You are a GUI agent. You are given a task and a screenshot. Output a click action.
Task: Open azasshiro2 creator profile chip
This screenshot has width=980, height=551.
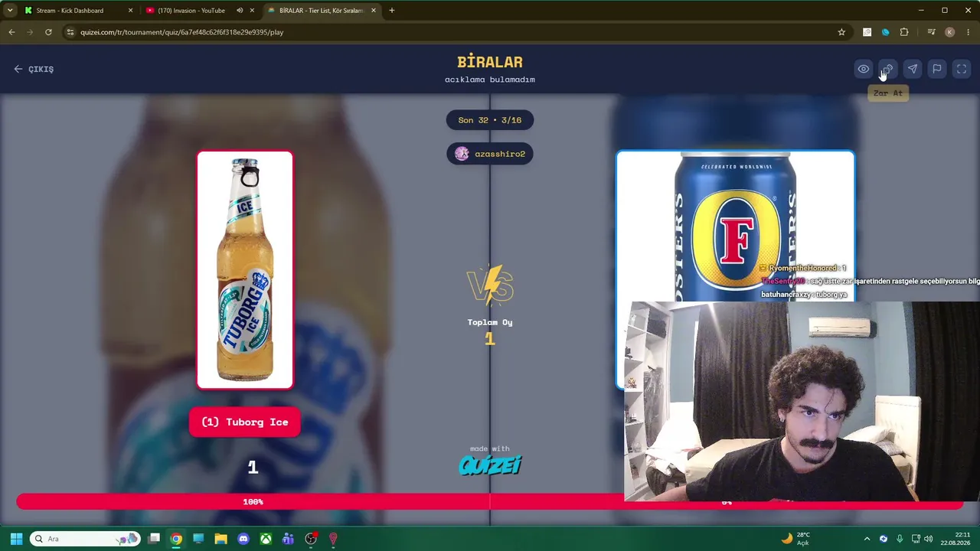point(490,154)
